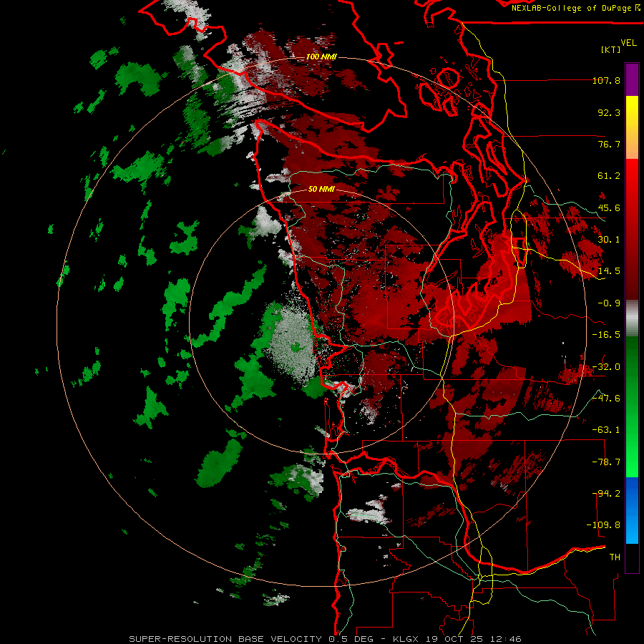Click the 92.3 velocity scale value
This screenshot has width=644, height=644.
[x=609, y=112]
